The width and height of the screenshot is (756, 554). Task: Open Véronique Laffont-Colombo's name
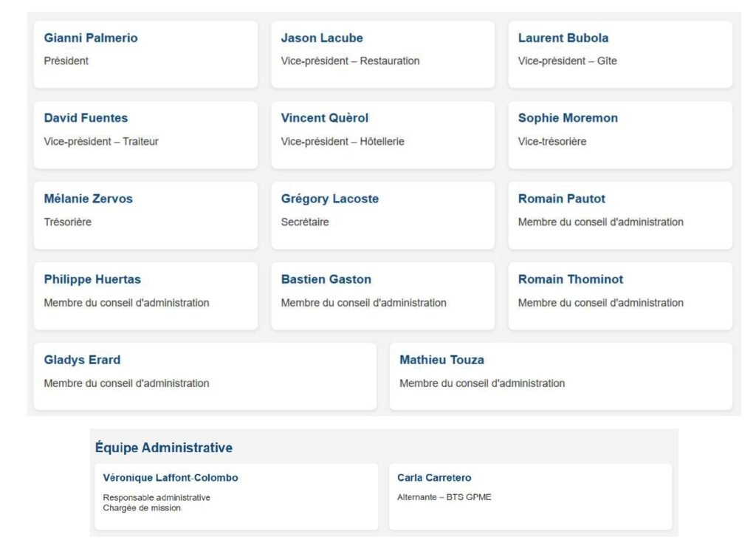pos(171,478)
